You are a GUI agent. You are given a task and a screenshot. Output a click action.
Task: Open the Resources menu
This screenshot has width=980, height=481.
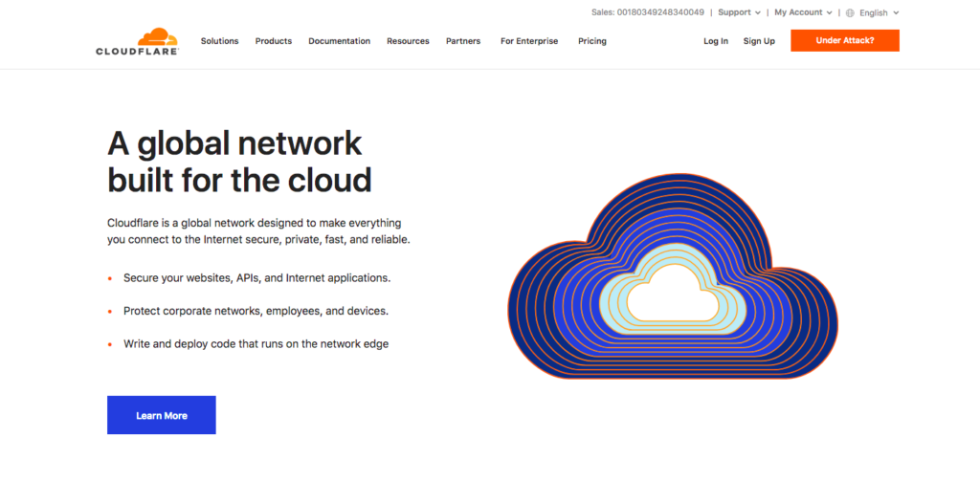[408, 41]
